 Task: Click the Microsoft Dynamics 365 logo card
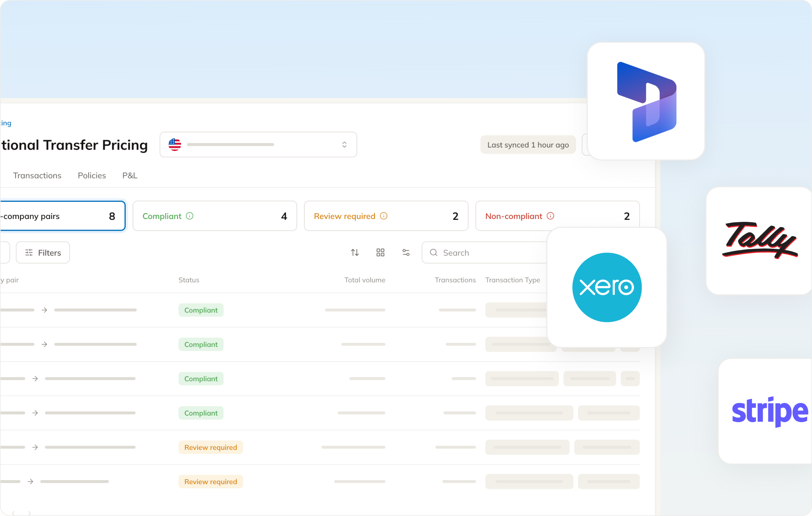point(646,101)
